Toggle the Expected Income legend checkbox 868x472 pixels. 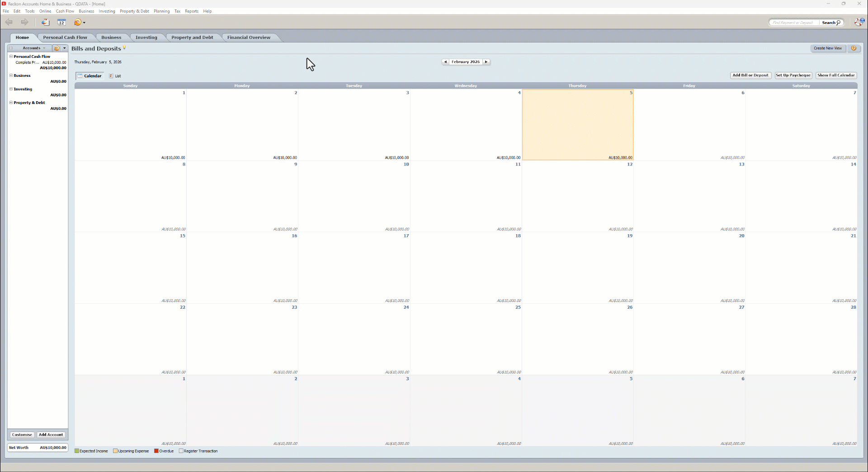tap(78, 451)
